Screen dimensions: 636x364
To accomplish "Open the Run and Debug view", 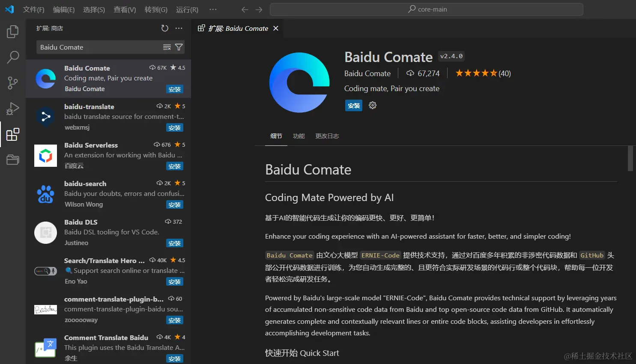I will click(13, 109).
